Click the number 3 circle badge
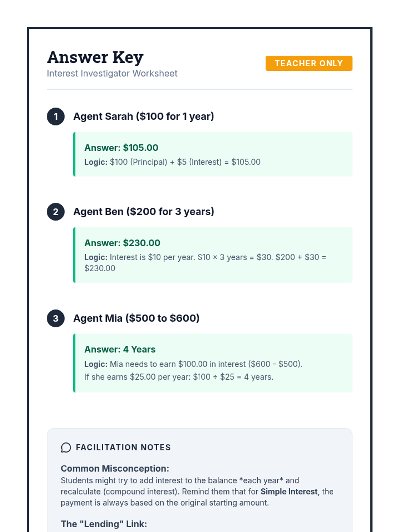This screenshot has width=399, height=532. 56,318
